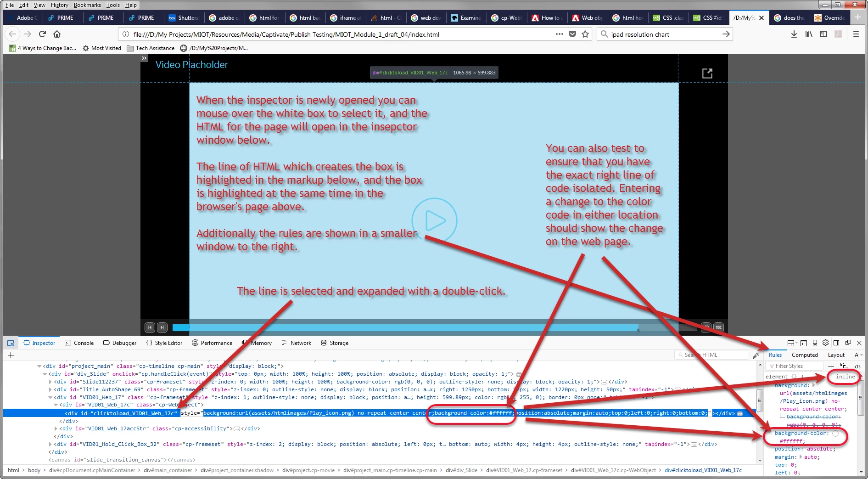This screenshot has width=868, height=479.
Task: Go to the browser home page
Action: pos(57,34)
